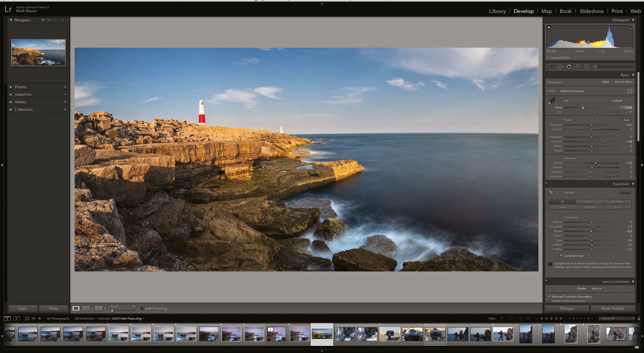Viewport: 644px width, 353px height.
Task: Click the Copy... button
Action: click(23, 308)
